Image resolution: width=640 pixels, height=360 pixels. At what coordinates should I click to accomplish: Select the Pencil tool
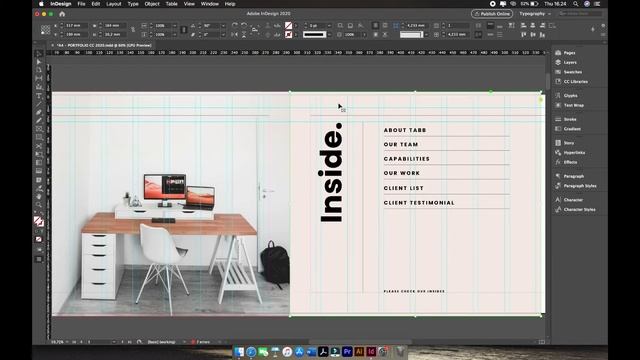[x=39, y=121]
